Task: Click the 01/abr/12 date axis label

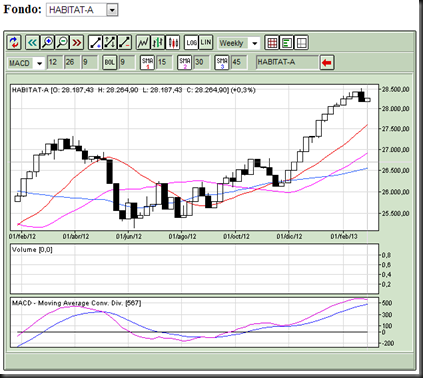Action: point(76,236)
